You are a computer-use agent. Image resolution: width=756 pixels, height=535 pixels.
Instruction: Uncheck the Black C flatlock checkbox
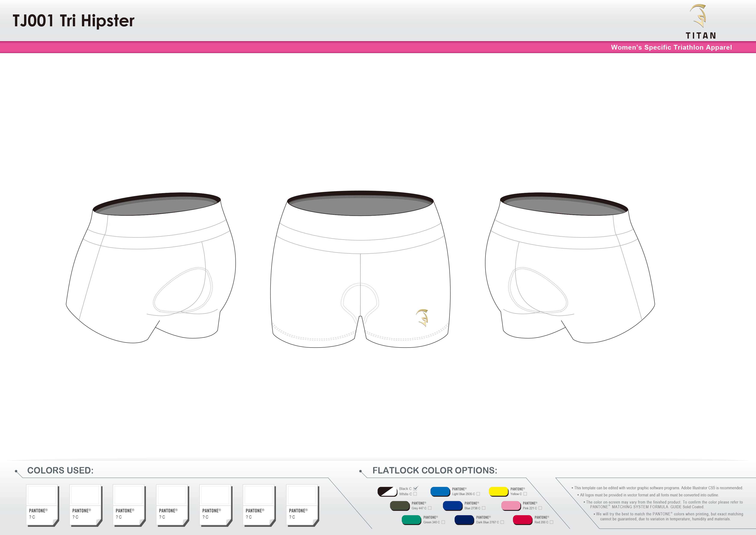[415, 489]
